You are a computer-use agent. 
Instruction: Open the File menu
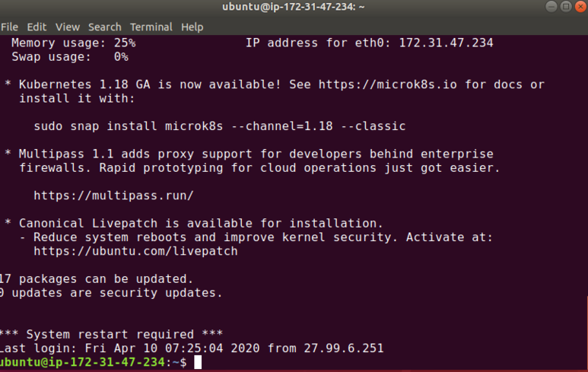click(9, 27)
